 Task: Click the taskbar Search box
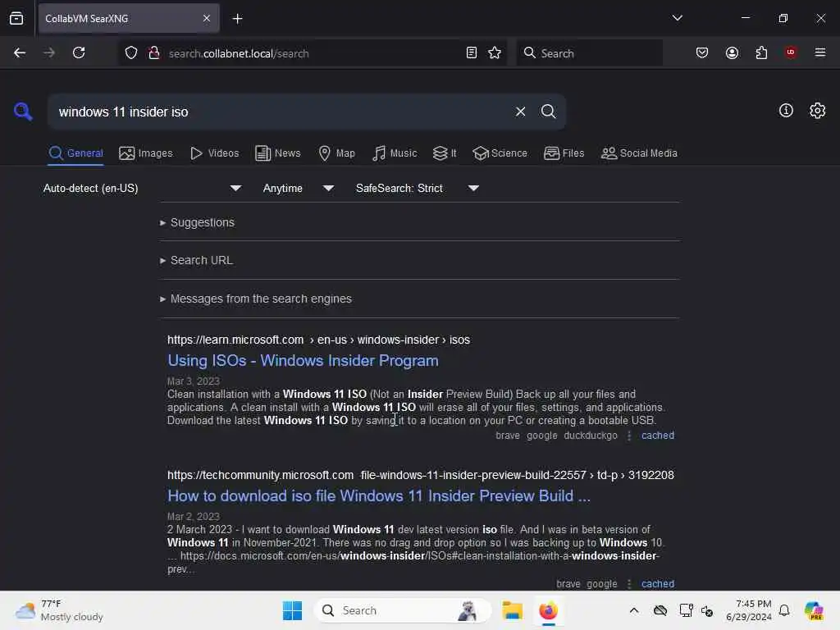point(403,610)
